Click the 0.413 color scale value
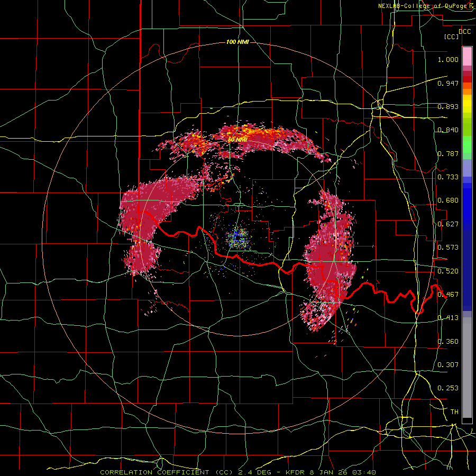The width and height of the screenshot is (476, 476). pos(448,318)
